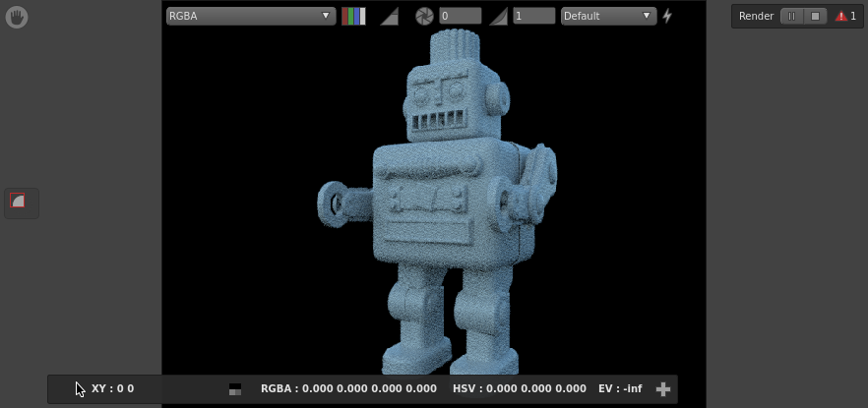
Task: Click the rendered robot image
Action: [437, 202]
